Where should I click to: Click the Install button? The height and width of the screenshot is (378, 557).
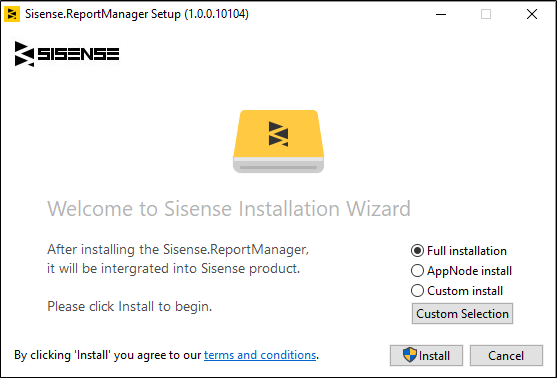click(426, 355)
